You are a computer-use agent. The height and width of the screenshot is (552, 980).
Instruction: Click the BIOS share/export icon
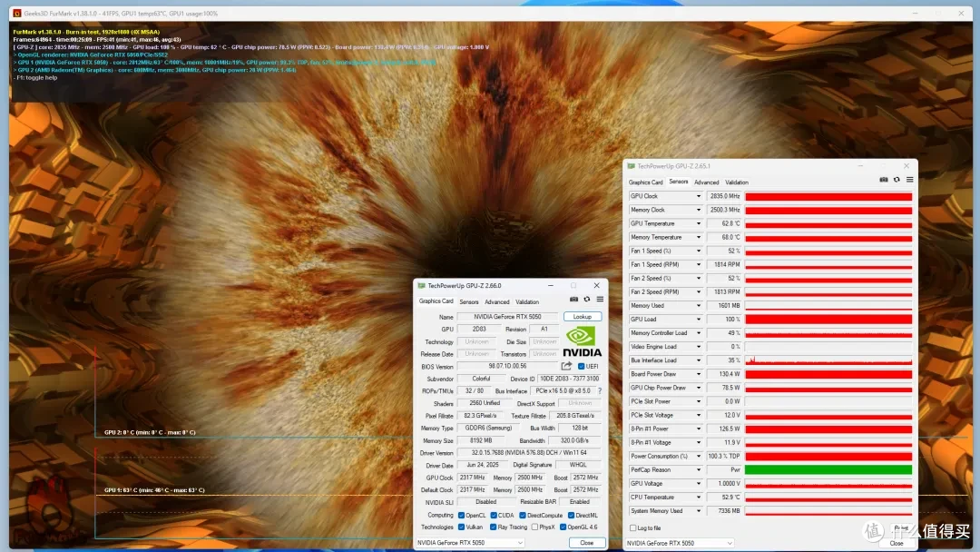click(x=566, y=366)
